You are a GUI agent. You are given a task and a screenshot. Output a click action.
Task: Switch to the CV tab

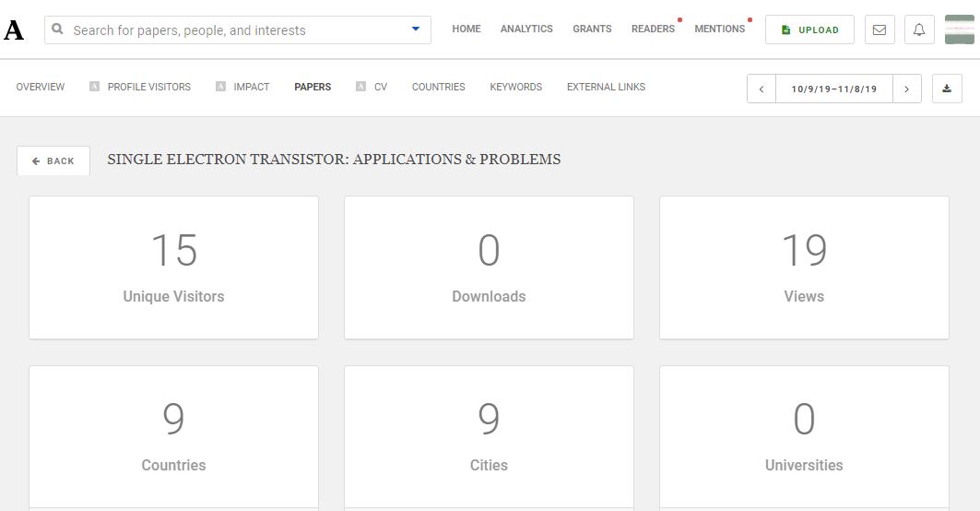[x=381, y=87]
